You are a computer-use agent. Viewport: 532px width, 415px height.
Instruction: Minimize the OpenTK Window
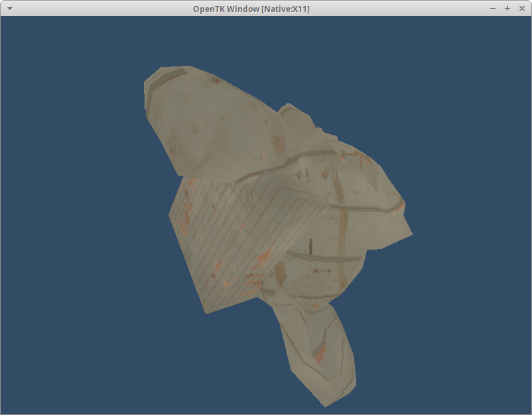[x=493, y=9]
